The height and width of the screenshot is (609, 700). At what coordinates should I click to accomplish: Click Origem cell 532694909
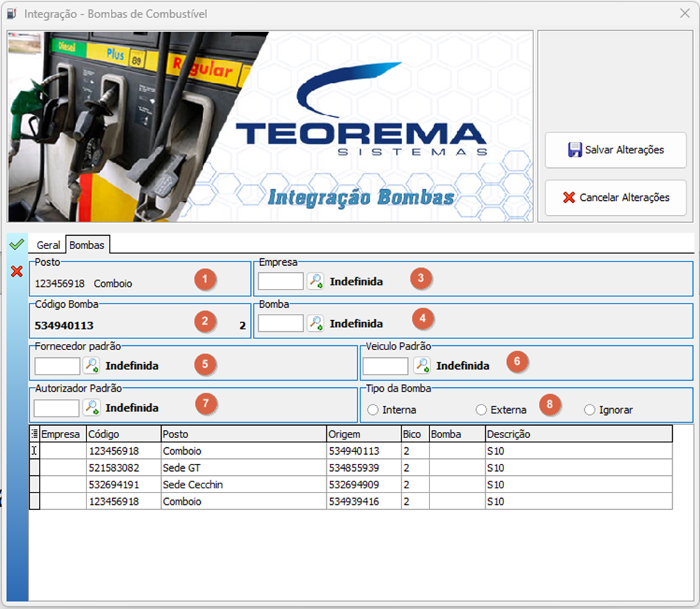tap(364, 485)
